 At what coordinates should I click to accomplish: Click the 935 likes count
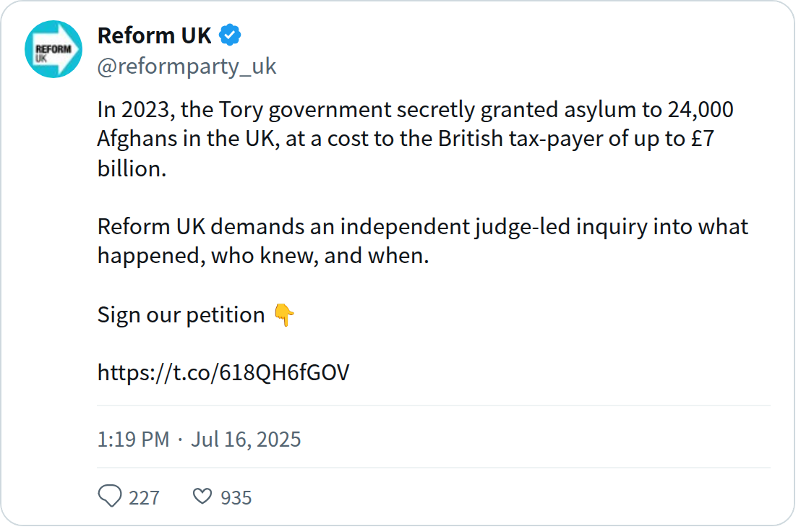pos(236,497)
